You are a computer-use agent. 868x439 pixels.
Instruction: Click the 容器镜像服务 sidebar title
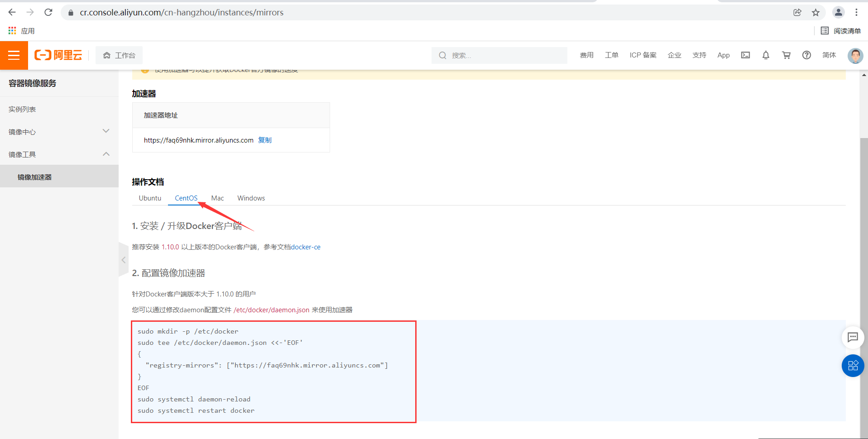[x=33, y=83]
